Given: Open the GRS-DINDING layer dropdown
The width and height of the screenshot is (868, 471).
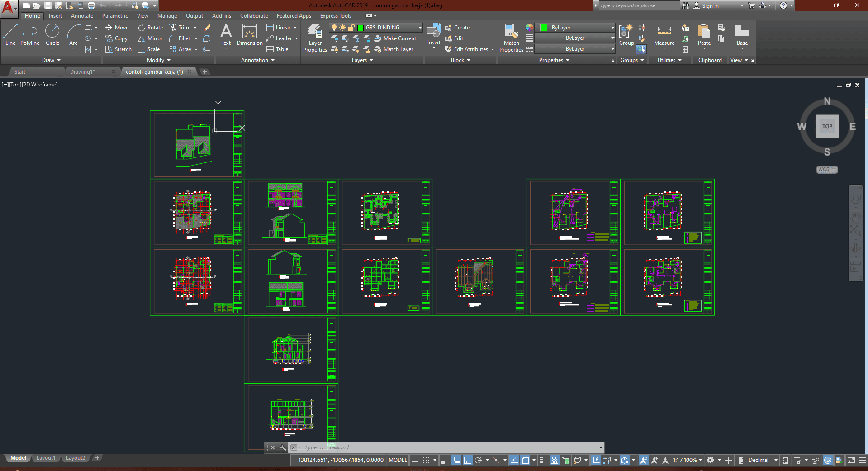Looking at the screenshot, I should click(x=420, y=28).
